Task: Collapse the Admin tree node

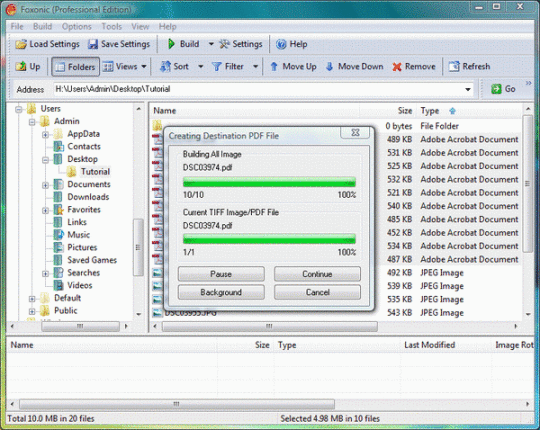Action: click(32, 122)
